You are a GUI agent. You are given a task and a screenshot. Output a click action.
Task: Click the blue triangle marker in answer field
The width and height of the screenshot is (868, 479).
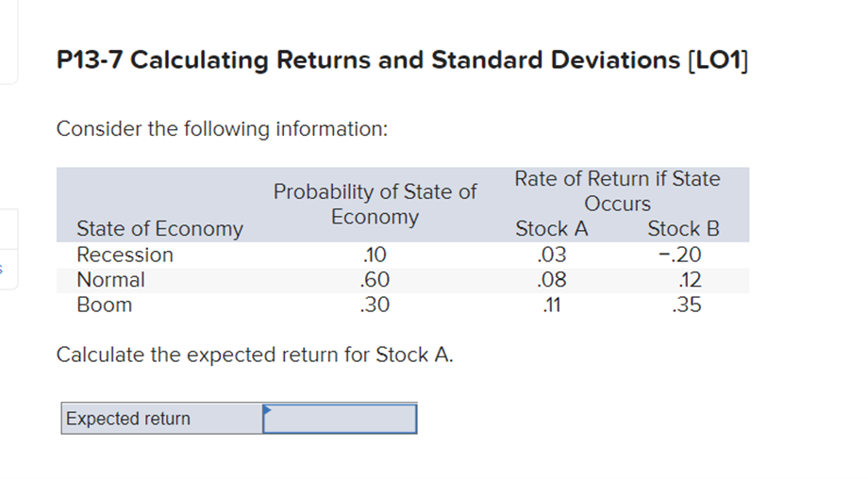pyautogui.click(x=267, y=409)
